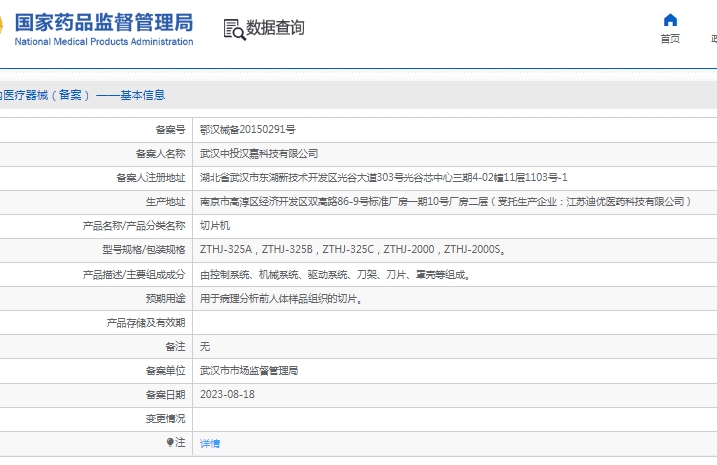The image size is (717, 465).
Task: Select the 备案人注册地址 value starting 湖北省武汉市
Action: coord(383,177)
